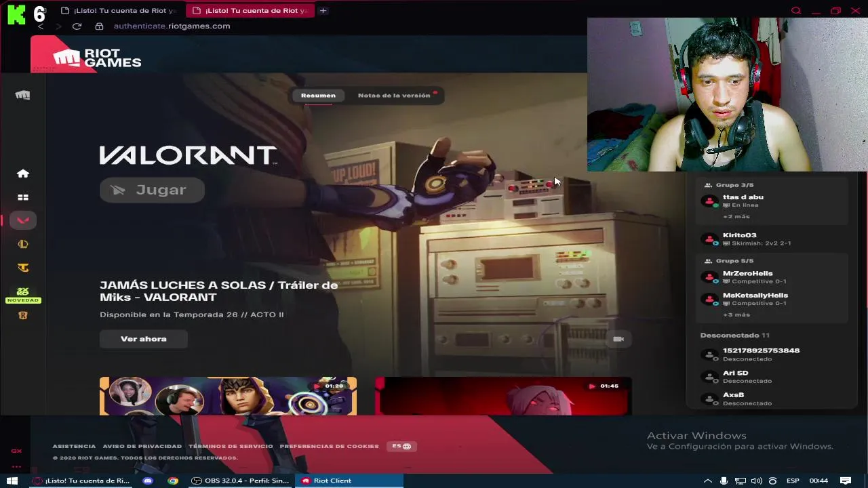Select friend Kirito03

click(773, 239)
